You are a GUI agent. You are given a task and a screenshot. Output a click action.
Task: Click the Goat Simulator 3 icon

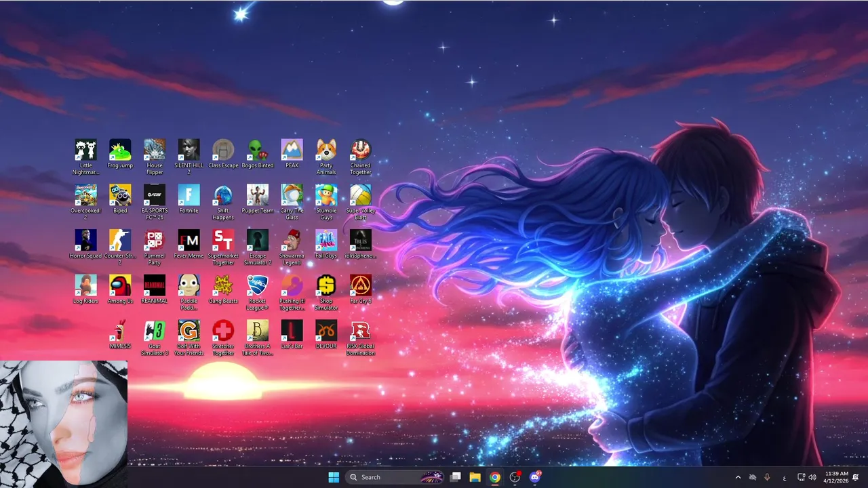155,338
